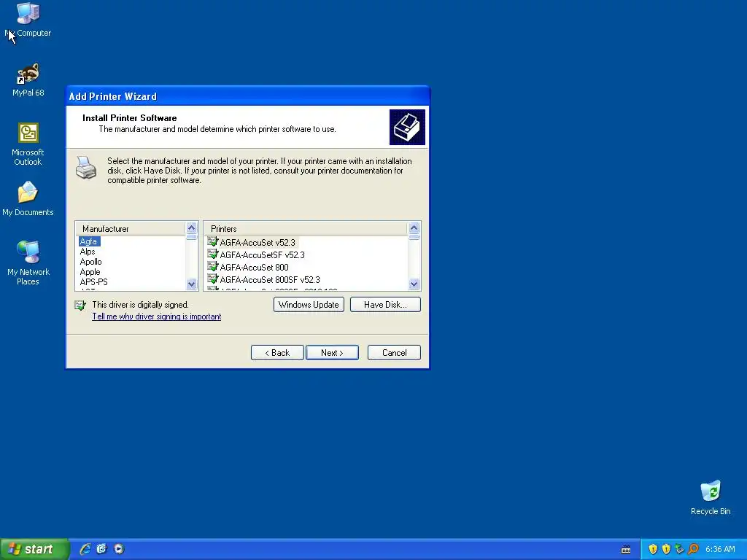Viewport: 747px width, 560px height.
Task: Click the Printers list scroll up arrow
Action: click(414, 227)
